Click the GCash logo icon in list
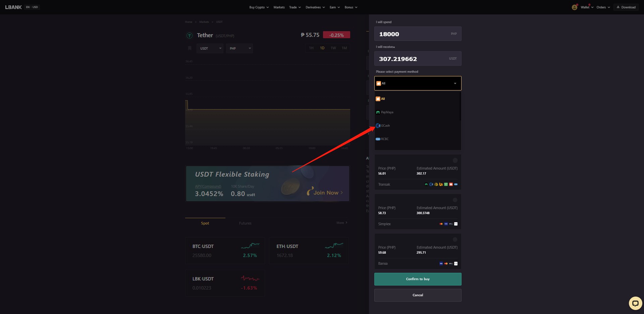The height and width of the screenshot is (314, 644). click(x=378, y=126)
